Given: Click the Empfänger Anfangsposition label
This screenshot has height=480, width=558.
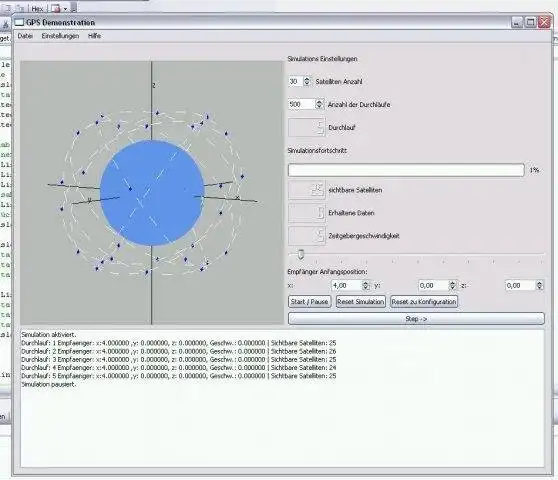Looking at the screenshot, I should 327,271.
